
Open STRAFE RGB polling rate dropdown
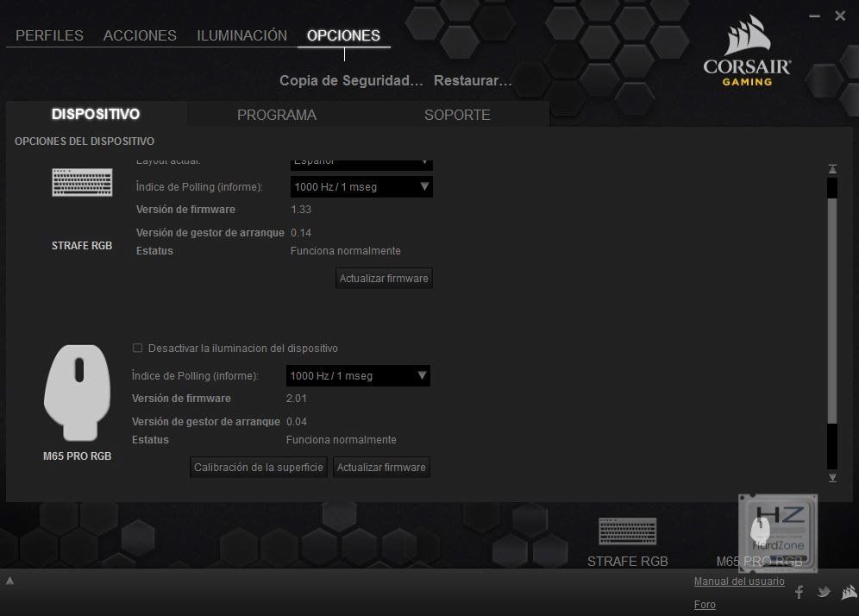tap(361, 187)
